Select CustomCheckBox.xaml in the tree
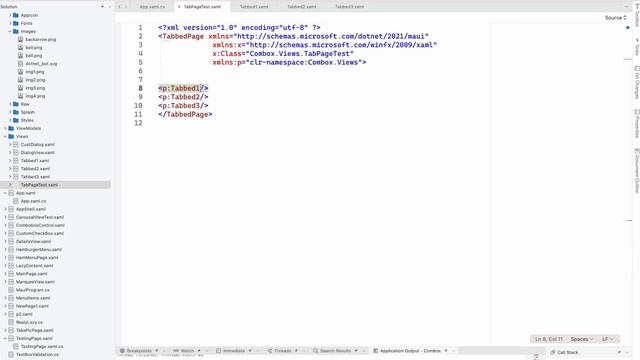 pos(40,233)
